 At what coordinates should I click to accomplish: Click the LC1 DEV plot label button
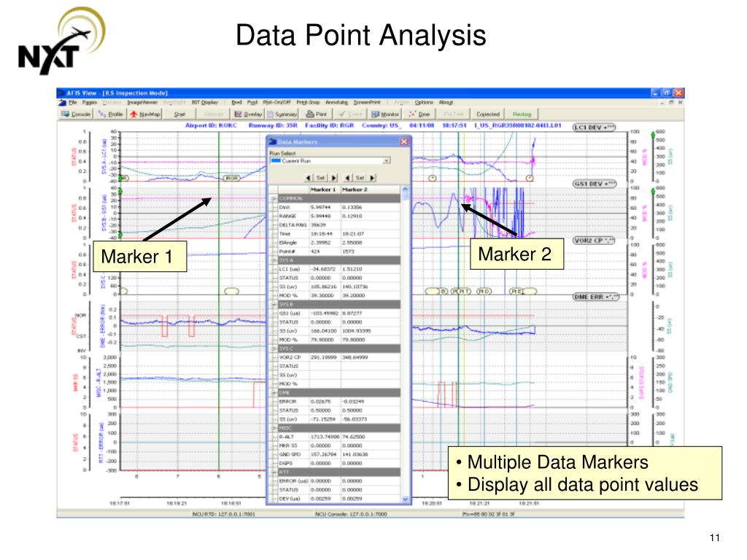(x=594, y=128)
